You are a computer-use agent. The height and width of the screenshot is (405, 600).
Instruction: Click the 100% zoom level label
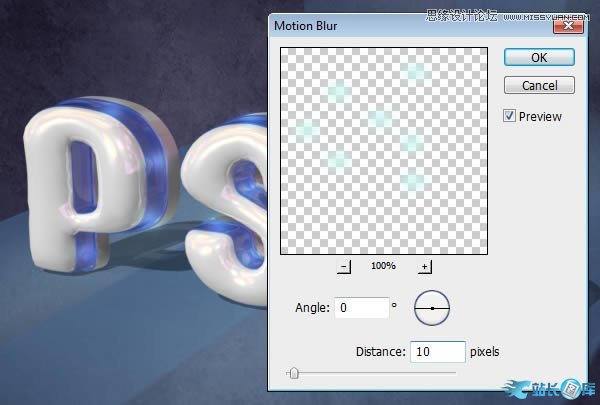[384, 266]
